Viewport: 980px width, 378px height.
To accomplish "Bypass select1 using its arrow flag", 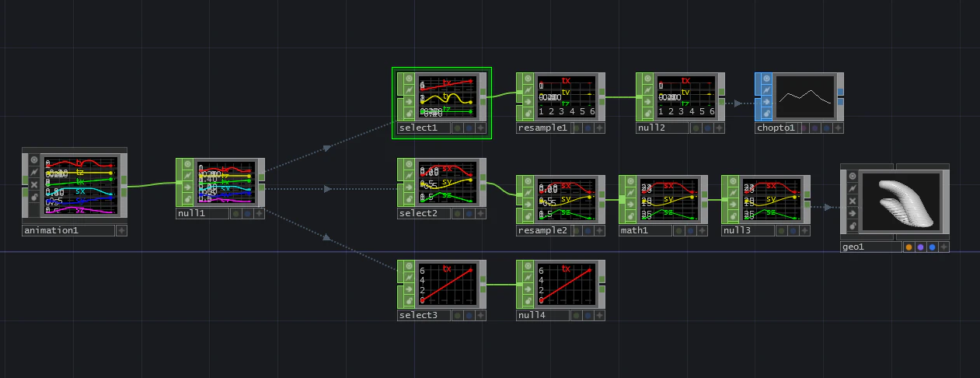I will click(409, 103).
